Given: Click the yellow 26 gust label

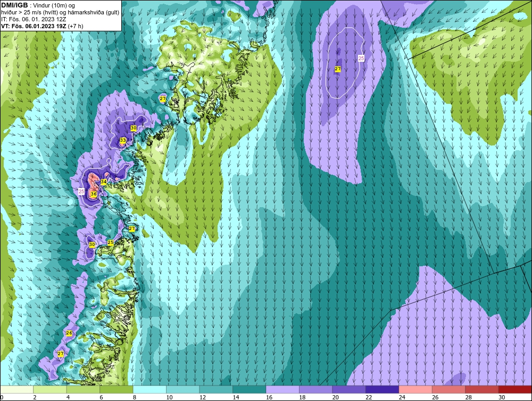Looking at the screenshot, I should [x=69, y=333].
